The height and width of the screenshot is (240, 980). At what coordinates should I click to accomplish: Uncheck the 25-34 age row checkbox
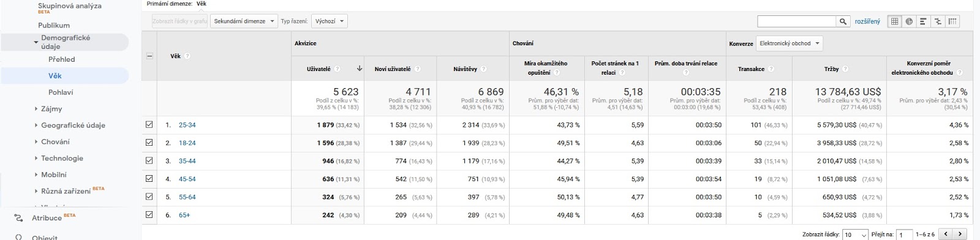point(149,125)
